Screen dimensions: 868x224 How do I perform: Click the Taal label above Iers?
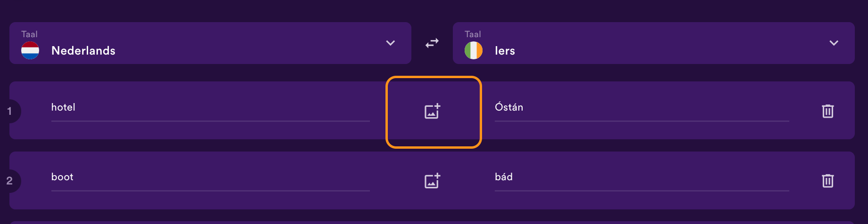473,34
